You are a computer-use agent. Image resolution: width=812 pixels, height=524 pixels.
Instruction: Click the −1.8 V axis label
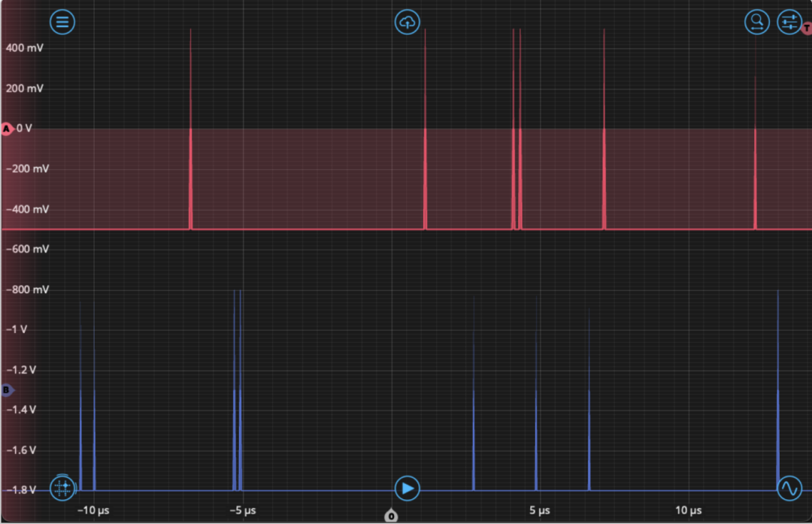click(22, 490)
